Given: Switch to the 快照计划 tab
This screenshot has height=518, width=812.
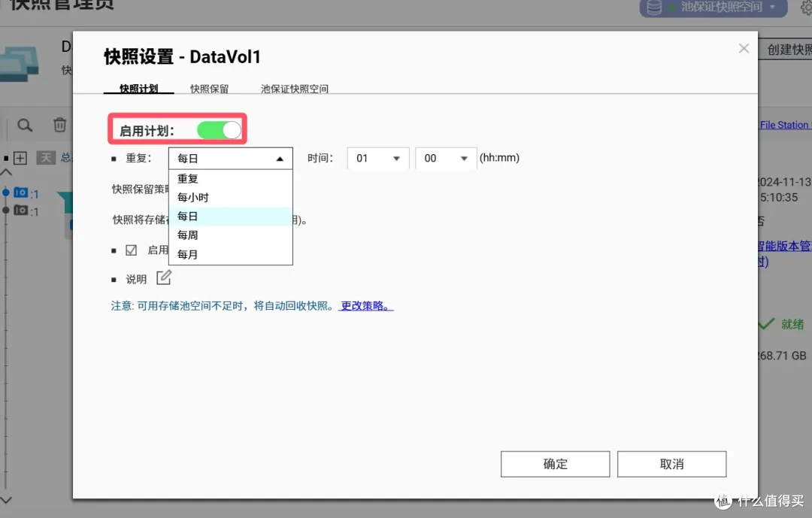Looking at the screenshot, I should tap(139, 89).
